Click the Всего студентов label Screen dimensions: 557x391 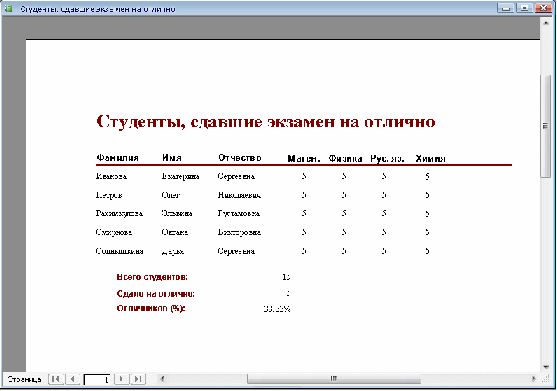pos(152,277)
